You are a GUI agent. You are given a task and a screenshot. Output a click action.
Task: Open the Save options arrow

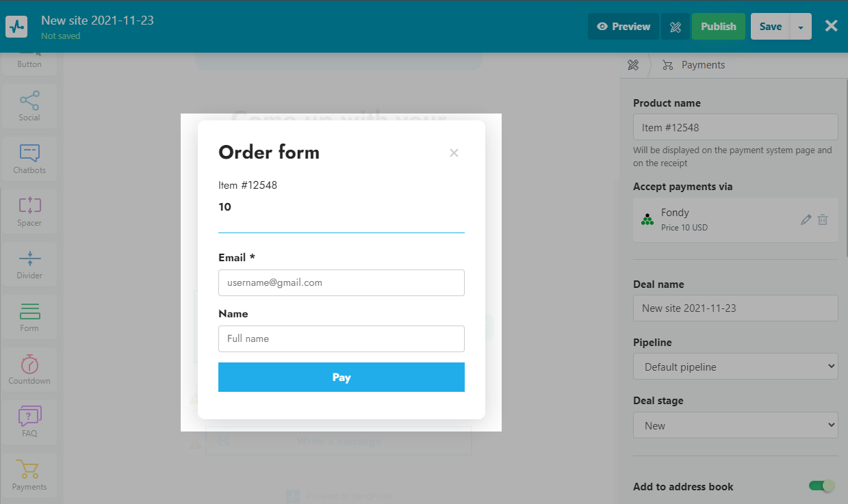coord(801,27)
